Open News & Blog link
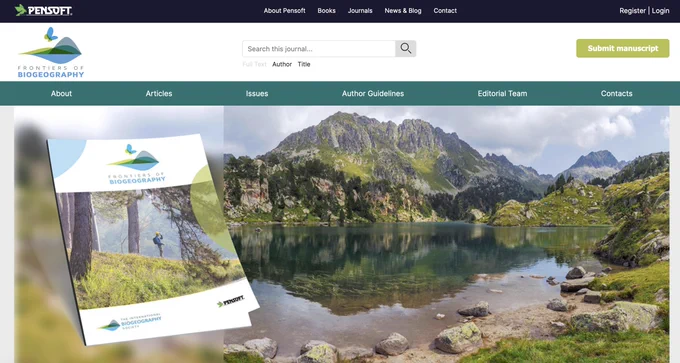680x363 pixels. click(x=403, y=11)
